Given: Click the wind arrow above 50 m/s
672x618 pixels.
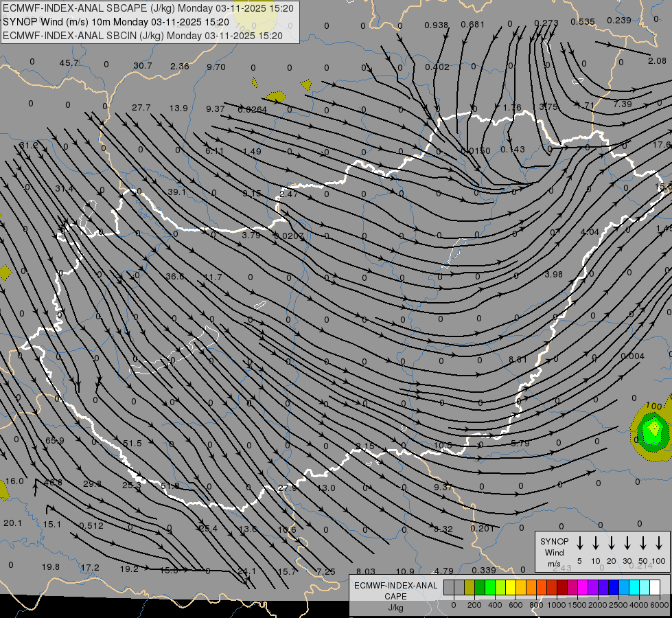Looking at the screenshot, I should click(643, 543).
